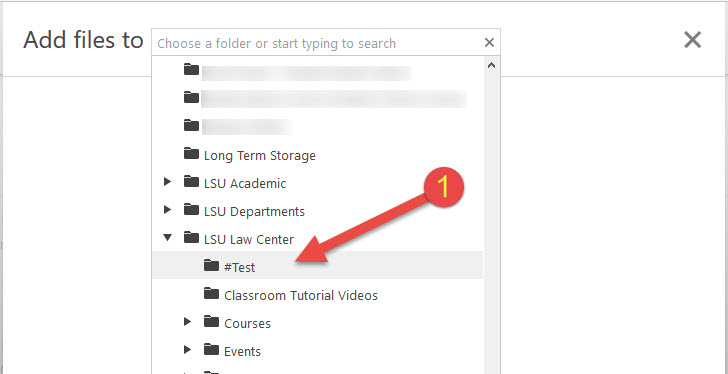Clear the folder search field
The image size is (728, 374).
click(489, 43)
